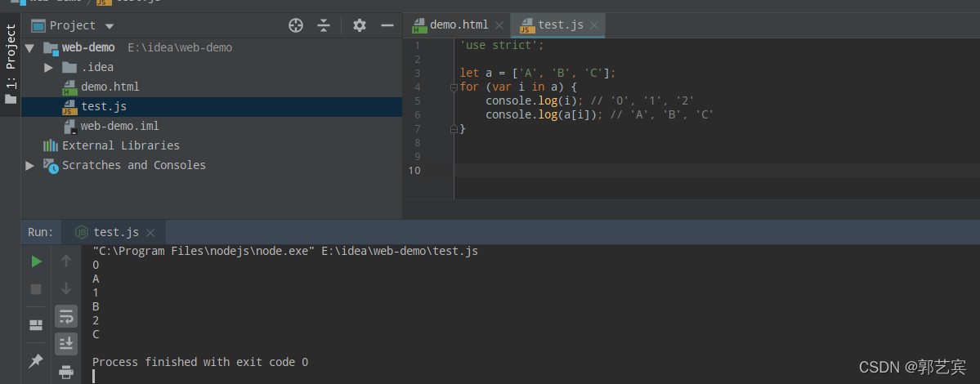Click 'Process finished with exit code 0' text
The image size is (980, 384).
coord(200,362)
